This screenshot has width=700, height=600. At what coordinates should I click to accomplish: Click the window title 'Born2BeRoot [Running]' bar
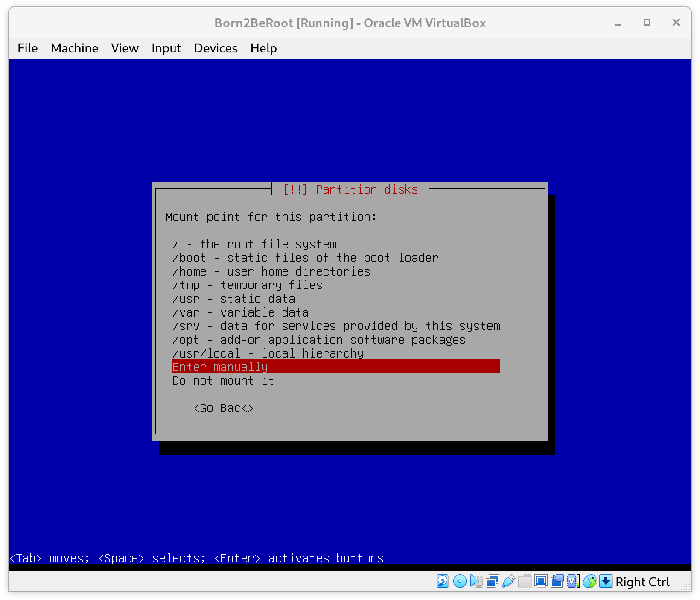350,23
